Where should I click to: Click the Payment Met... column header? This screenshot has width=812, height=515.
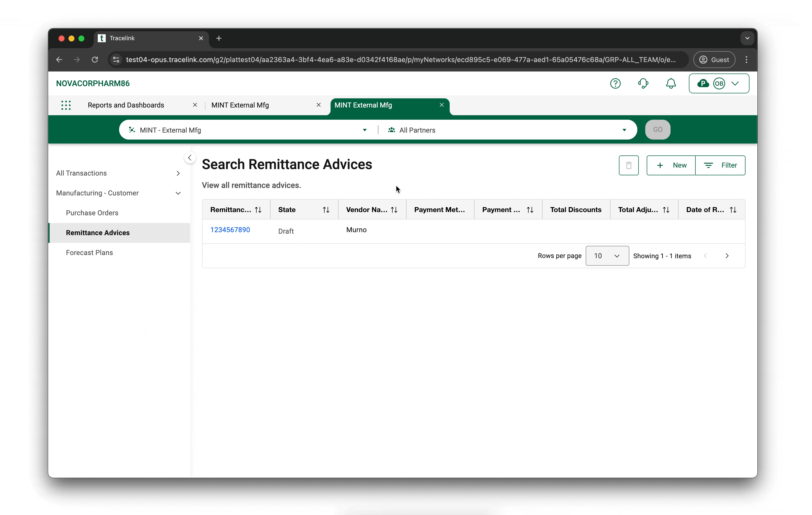click(440, 210)
